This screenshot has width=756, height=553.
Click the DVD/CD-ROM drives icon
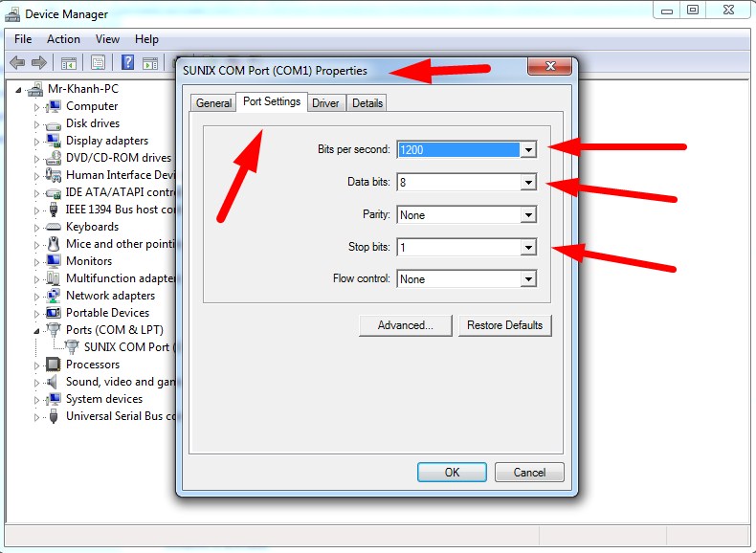pos(53,158)
